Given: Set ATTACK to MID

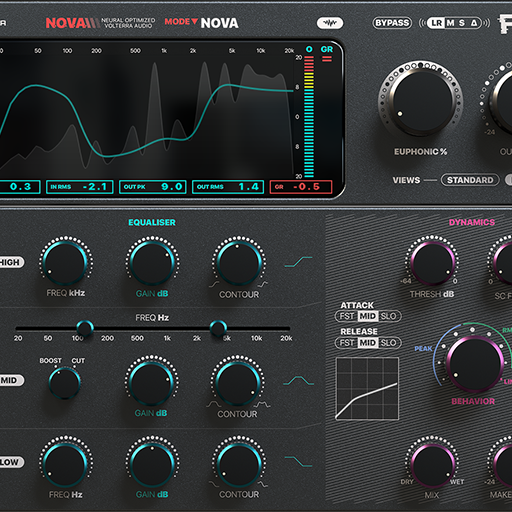Looking at the screenshot, I should pos(368,316).
